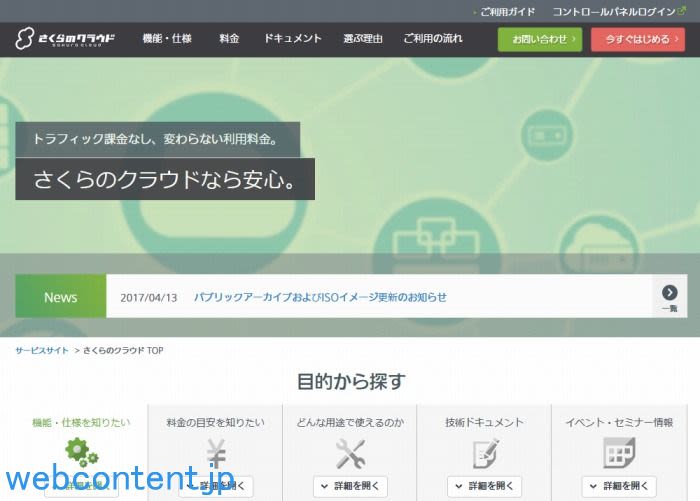Click the green gears icon
Screen dimensions: 700x501
click(80, 453)
